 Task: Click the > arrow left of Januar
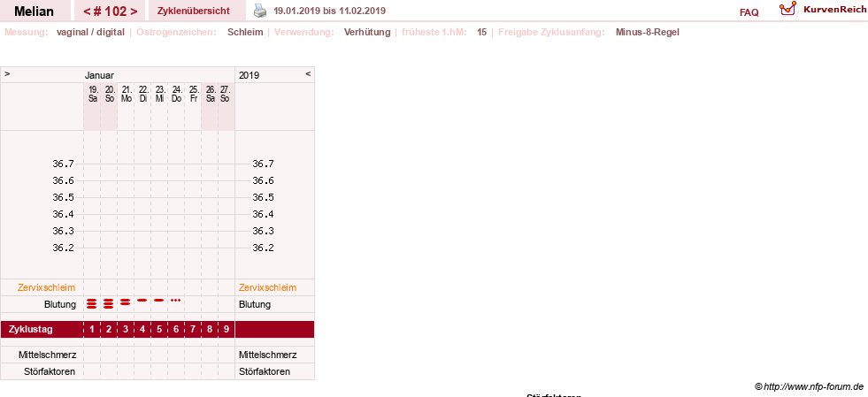[7, 73]
